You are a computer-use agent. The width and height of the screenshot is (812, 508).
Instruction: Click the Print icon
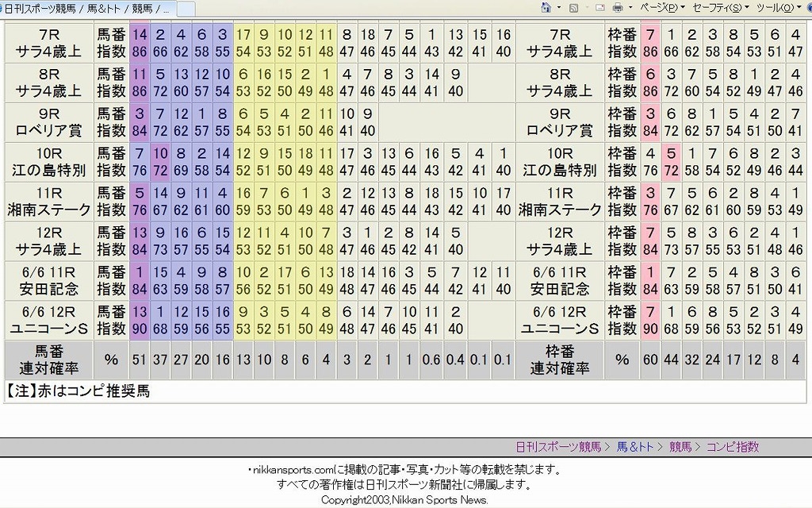tap(617, 7)
